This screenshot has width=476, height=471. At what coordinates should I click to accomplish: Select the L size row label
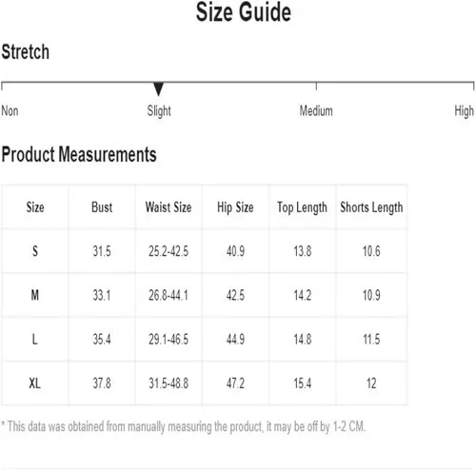[35, 340]
